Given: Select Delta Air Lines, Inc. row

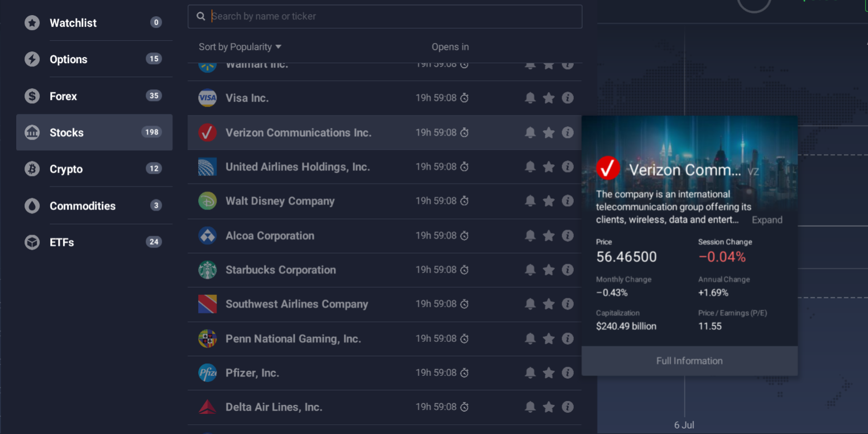Looking at the screenshot, I should point(385,407).
